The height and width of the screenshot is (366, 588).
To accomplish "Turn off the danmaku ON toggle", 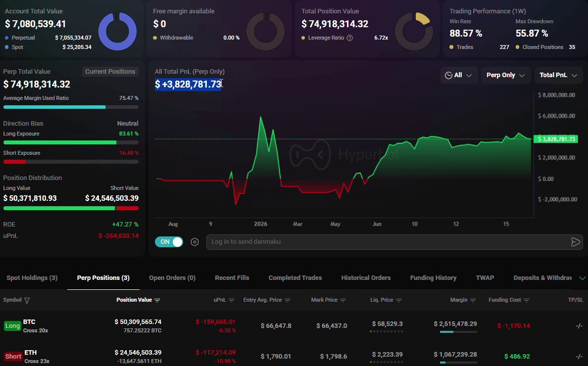I will click(x=169, y=242).
